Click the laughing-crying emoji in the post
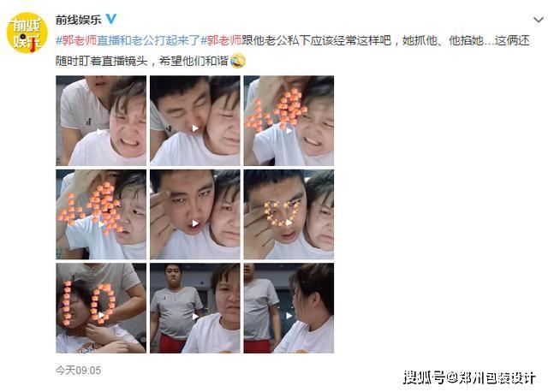This screenshot has width=548, height=392. click(238, 61)
